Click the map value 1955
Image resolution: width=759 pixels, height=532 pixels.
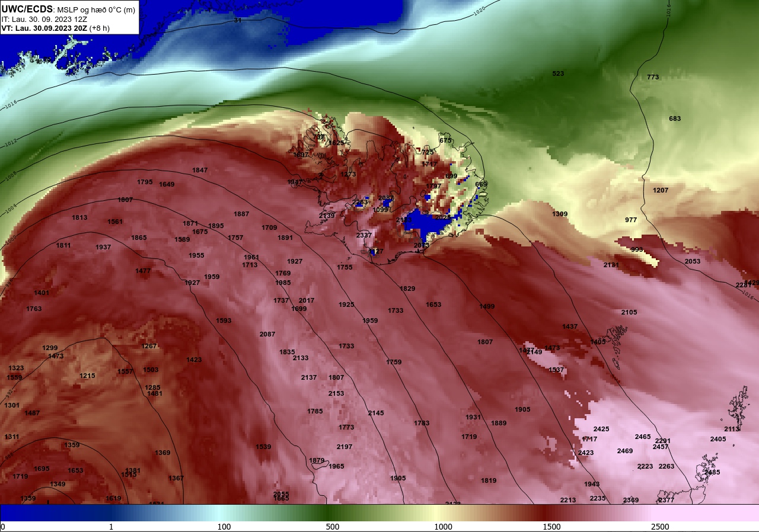pyautogui.click(x=196, y=255)
